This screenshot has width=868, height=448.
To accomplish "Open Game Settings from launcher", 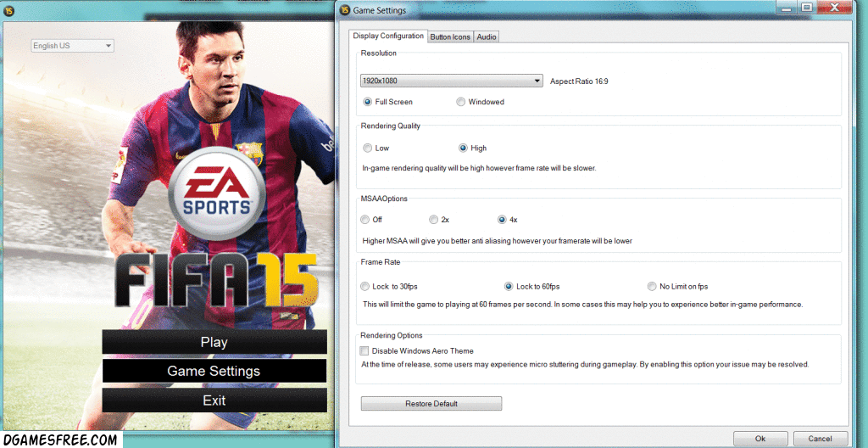I will point(214,371).
